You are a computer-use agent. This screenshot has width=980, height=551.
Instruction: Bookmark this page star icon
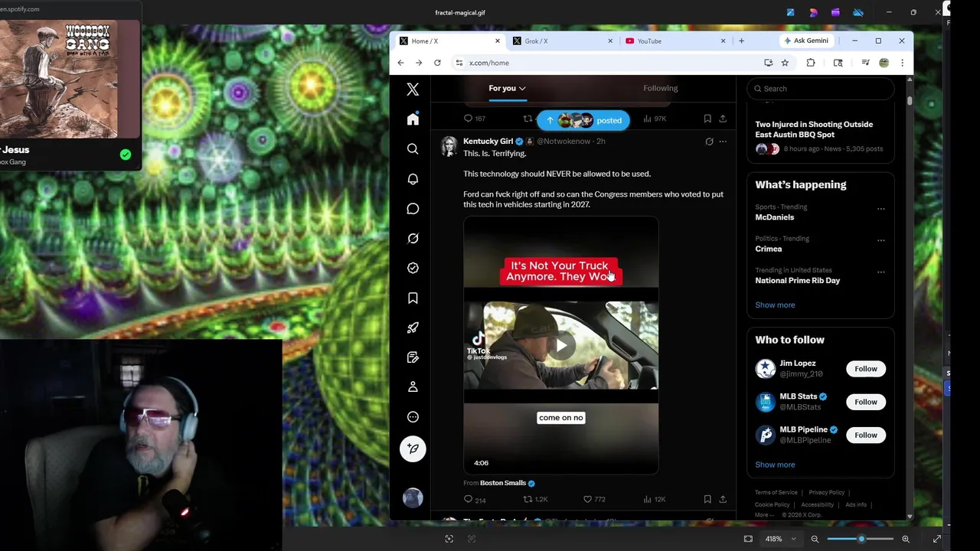click(785, 63)
